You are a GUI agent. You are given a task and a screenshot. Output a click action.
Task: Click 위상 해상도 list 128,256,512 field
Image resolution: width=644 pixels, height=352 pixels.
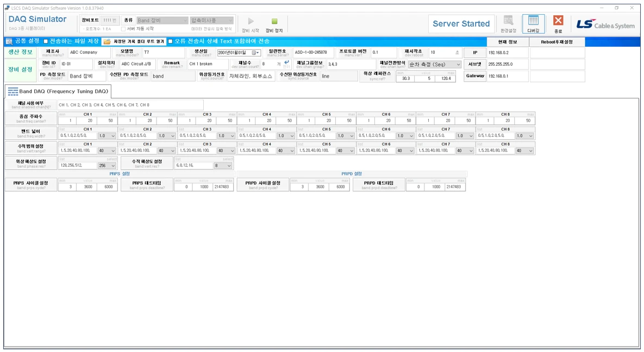[78, 166]
